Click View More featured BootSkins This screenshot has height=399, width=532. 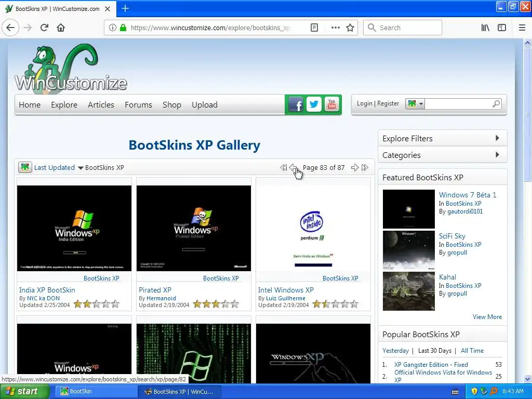[x=487, y=316]
